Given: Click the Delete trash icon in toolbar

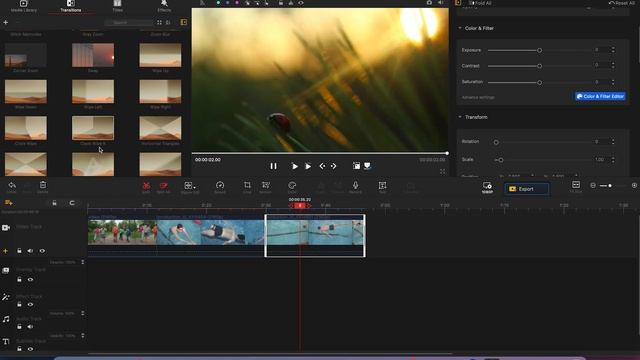Looking at the screenshot, I should (43, 185).
